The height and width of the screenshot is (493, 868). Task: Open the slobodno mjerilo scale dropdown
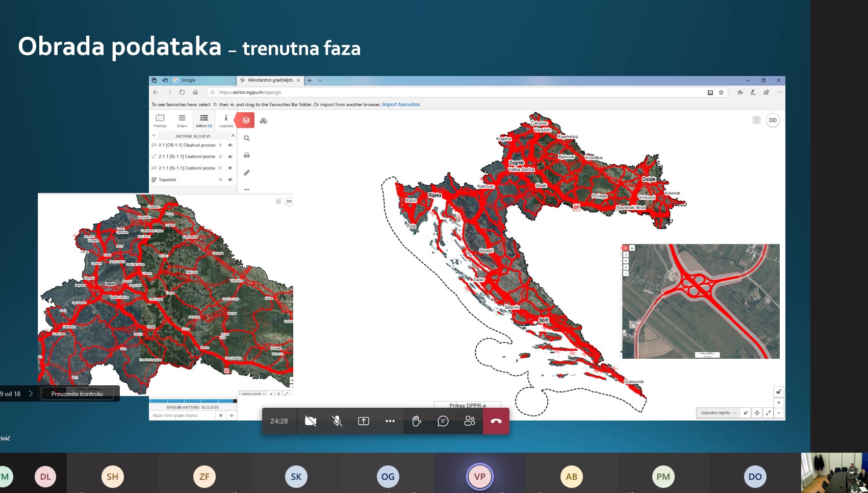point(719,413)
